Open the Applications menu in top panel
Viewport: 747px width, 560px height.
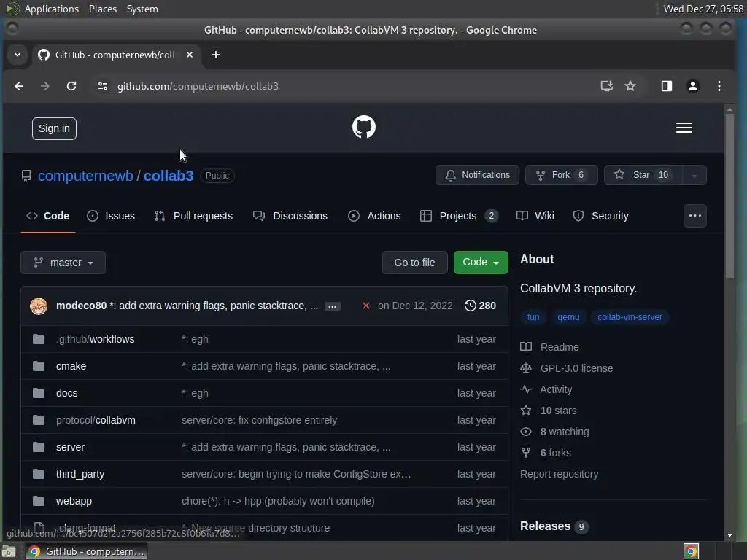point(52,9)
